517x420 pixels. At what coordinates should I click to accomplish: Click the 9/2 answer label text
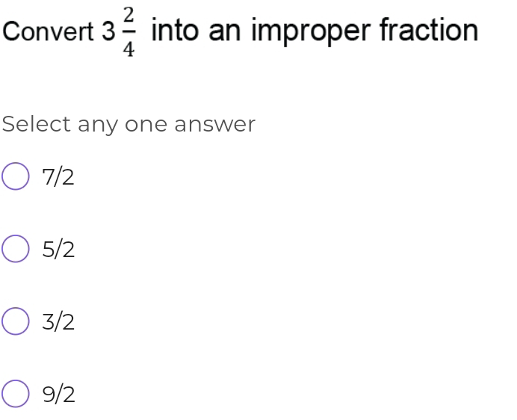pyautogui.click(x=58, y=394)
